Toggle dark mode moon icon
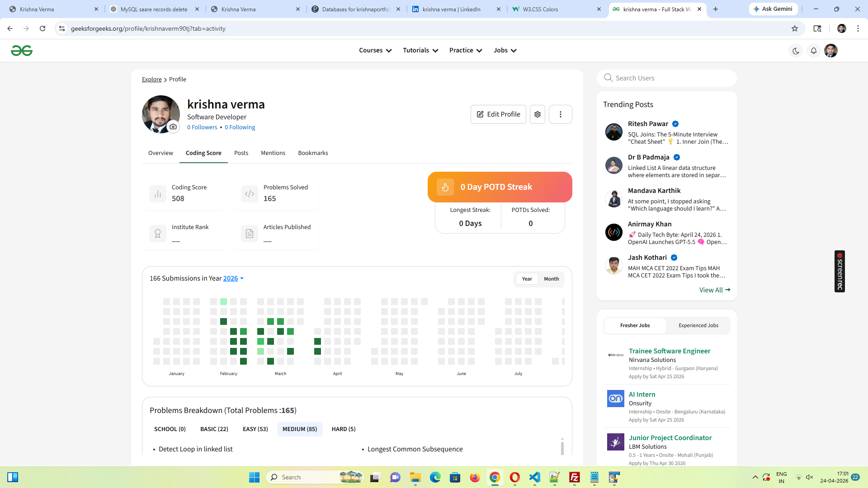 [x=796, y=51]
